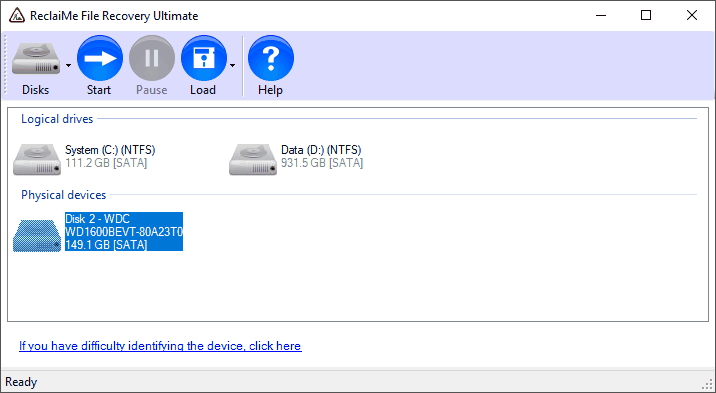Image resolution: width=716 pixels, height=393 pixels.
Task: Expand the Load dropdown arrow
Action: pos(232,66)
